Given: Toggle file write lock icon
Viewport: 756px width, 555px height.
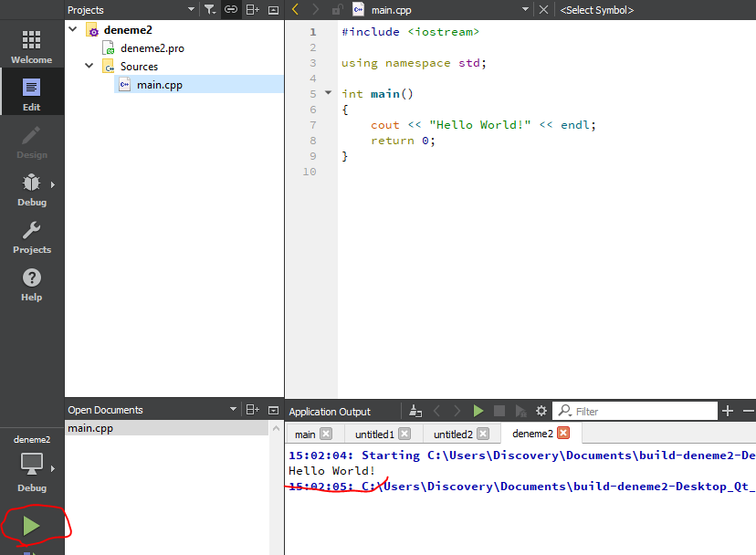Looking at the screenshot, I should [338, 10].
